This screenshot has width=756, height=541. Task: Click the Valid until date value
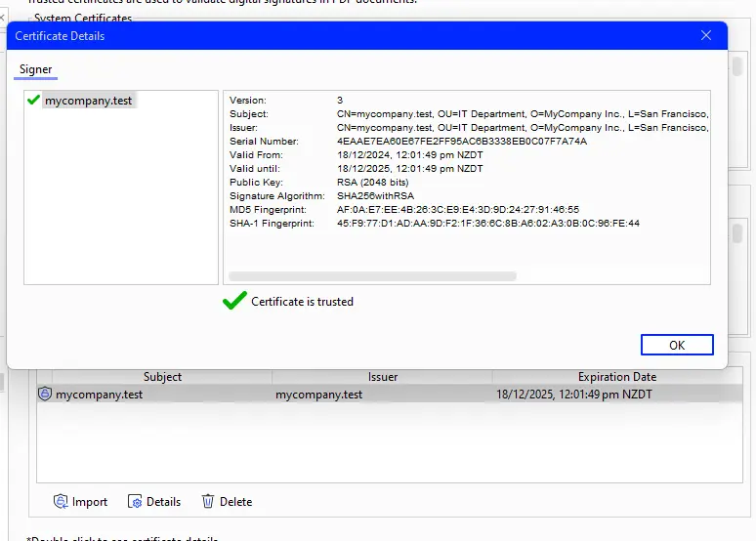coord(410,169)
